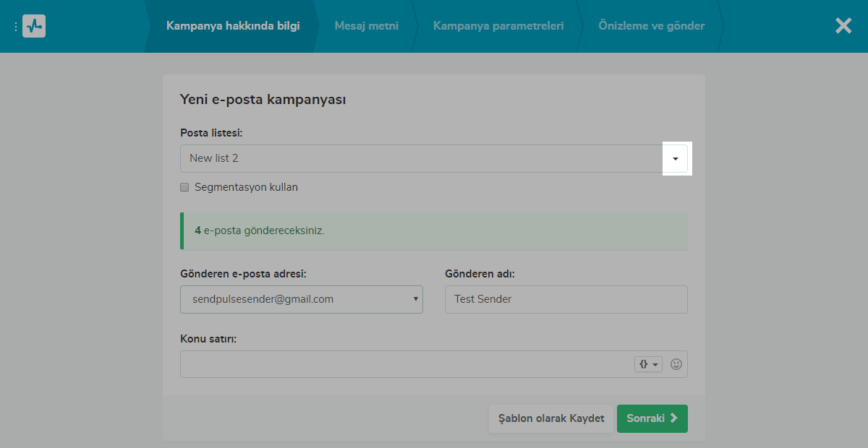Jump to Önizleme ve gönder step
The width and height of the screenshot is (868, 448).
(652, 26)
